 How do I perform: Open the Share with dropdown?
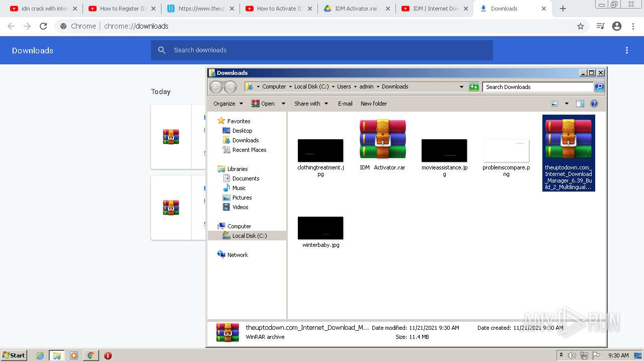(311, 104)
